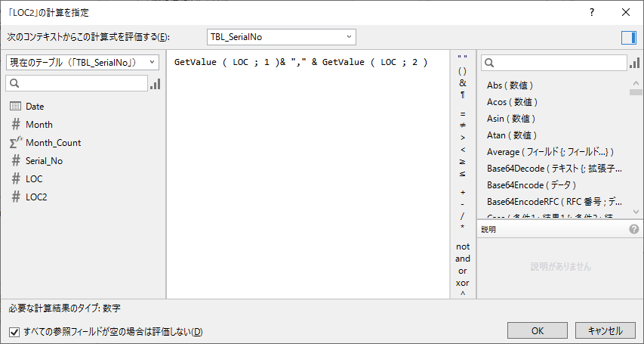Viewport: 644px width, 344px height.
Task: Insert the caret power operator
Action: tap(463, 294)
